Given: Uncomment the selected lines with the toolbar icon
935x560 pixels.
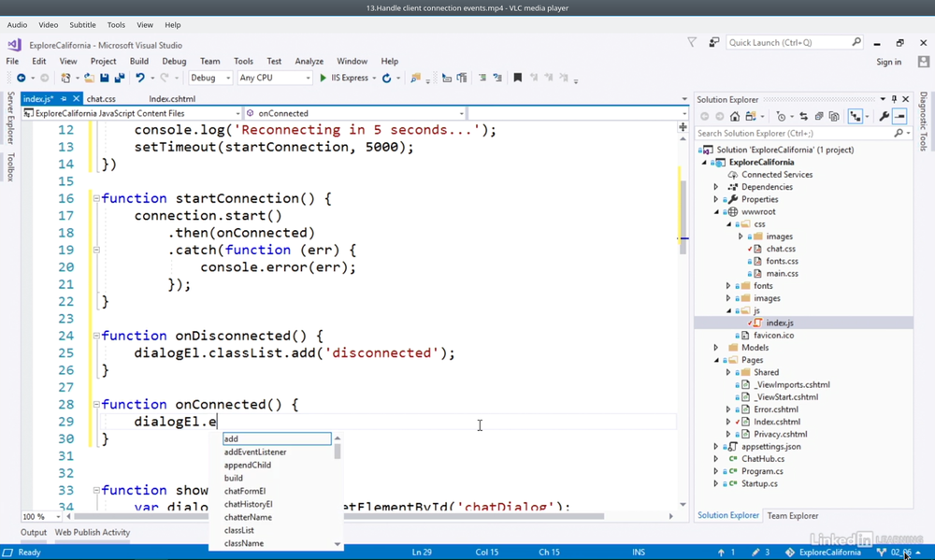Looking at the screenshot, I should point(497,79).
